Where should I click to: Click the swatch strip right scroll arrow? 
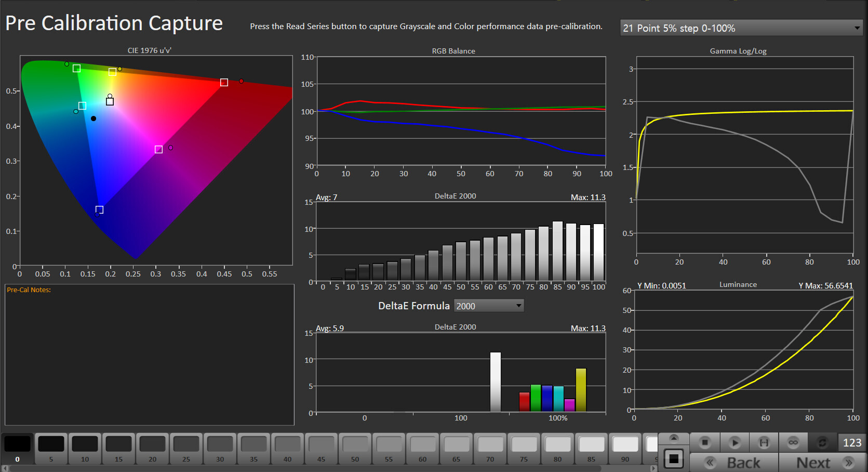[654, 468]
